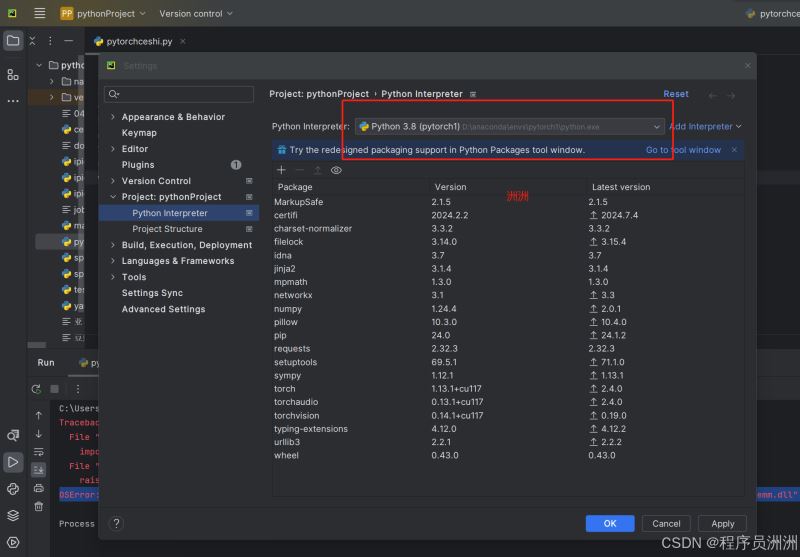The height and width of the screenshot is (557, 800).
Task: Toggle scroll to end in Run output
Action: pos(39,470)
